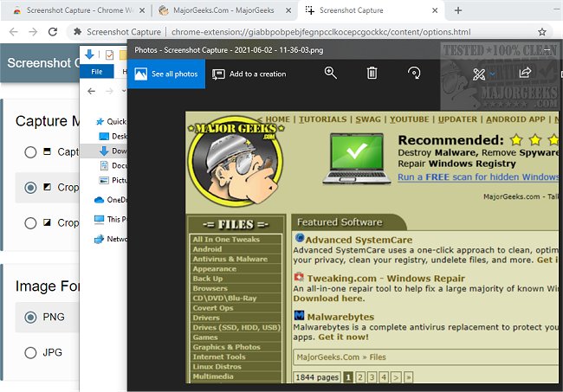The width and height of the screenshot is (563, 392).
Task: Select Desktop in Explorer navigation
Action: click(113, 136)
